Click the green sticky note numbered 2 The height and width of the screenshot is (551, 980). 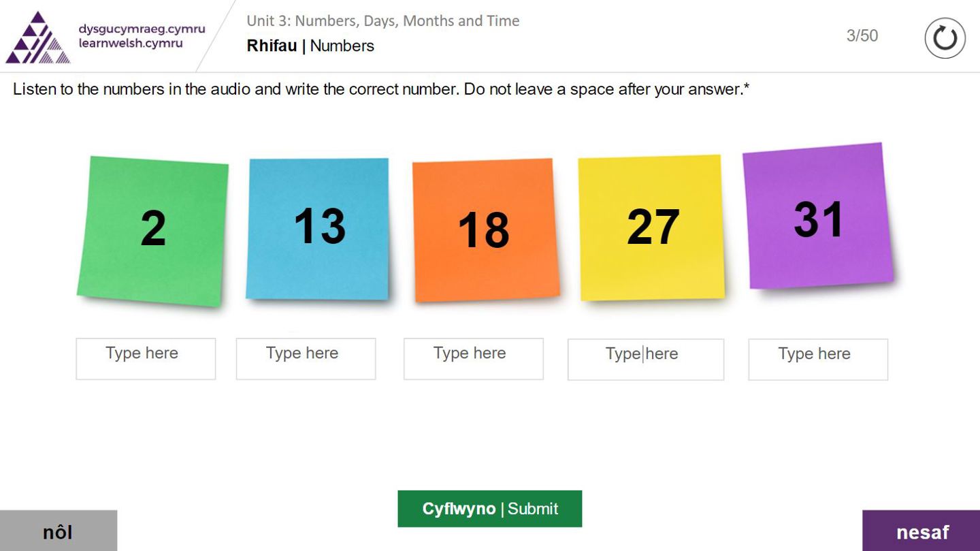pyautogui.click(x=152, y=230)
